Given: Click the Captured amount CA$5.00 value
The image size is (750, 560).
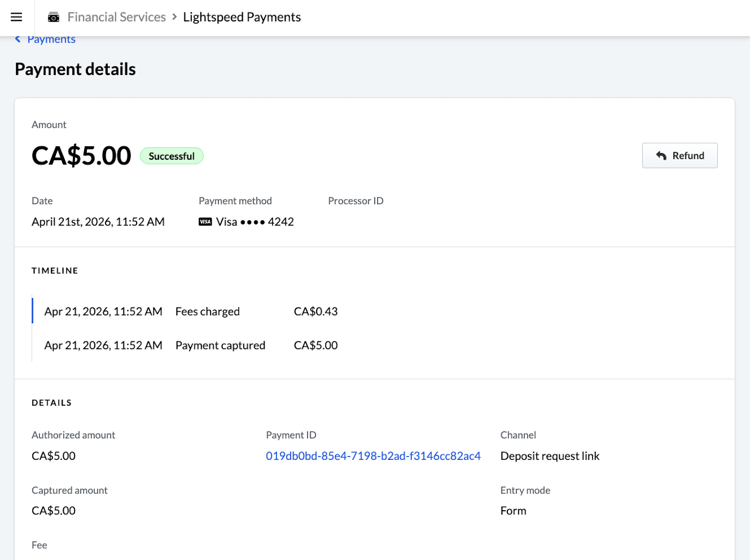Looking at the screenshot, I should click(x=54, y=510).
